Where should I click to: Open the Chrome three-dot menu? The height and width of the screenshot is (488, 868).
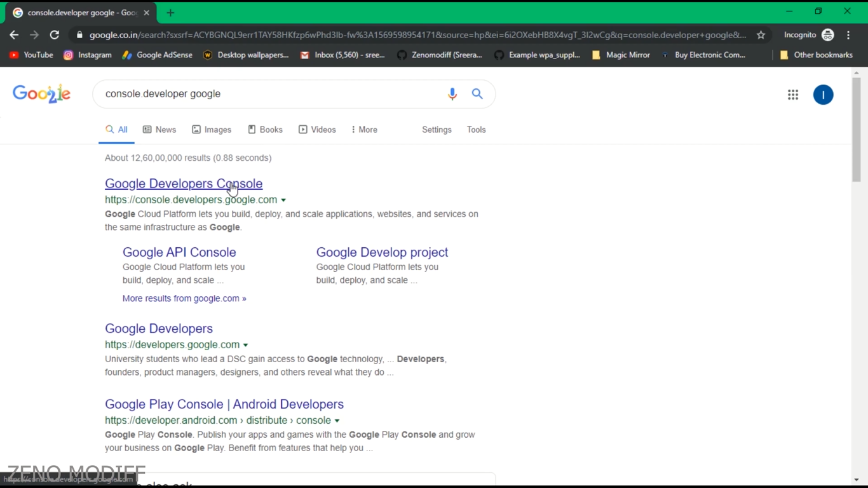coord(848,35)
